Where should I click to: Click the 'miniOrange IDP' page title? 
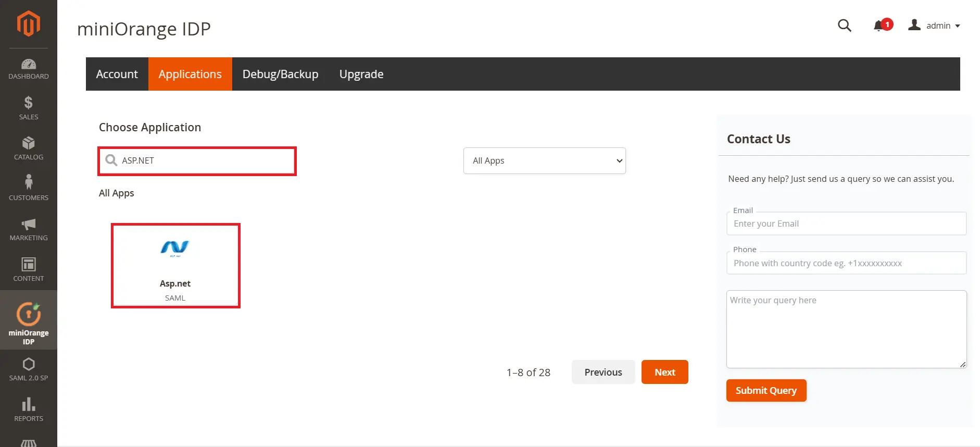click(x=144, y=29)
